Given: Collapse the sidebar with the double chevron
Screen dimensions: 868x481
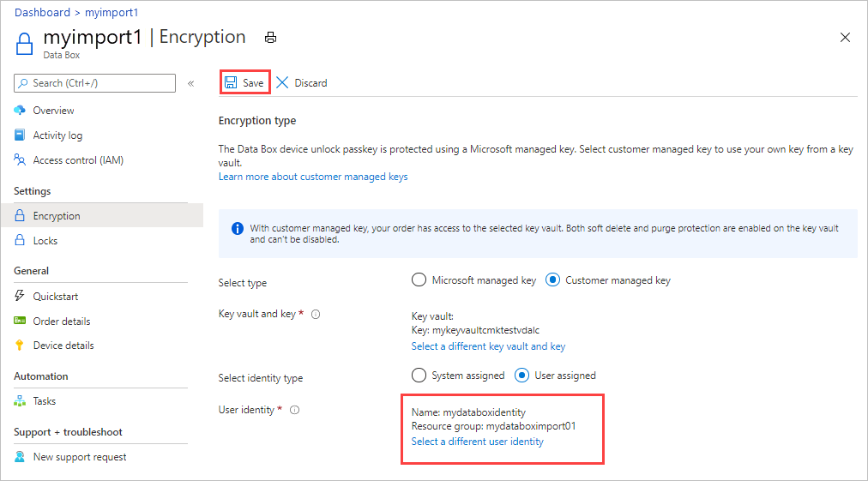Looking at the screenshot, I should click(x=190, y=83).
